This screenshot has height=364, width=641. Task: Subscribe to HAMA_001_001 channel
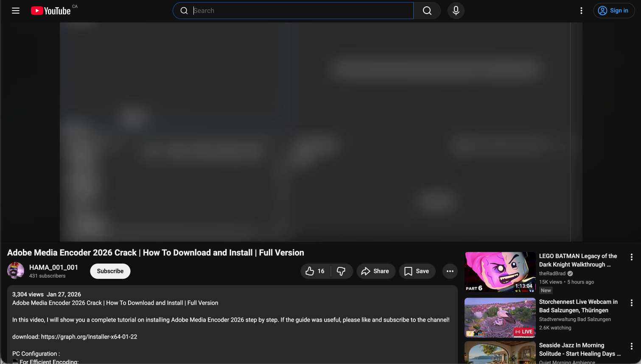click(110, 271)
